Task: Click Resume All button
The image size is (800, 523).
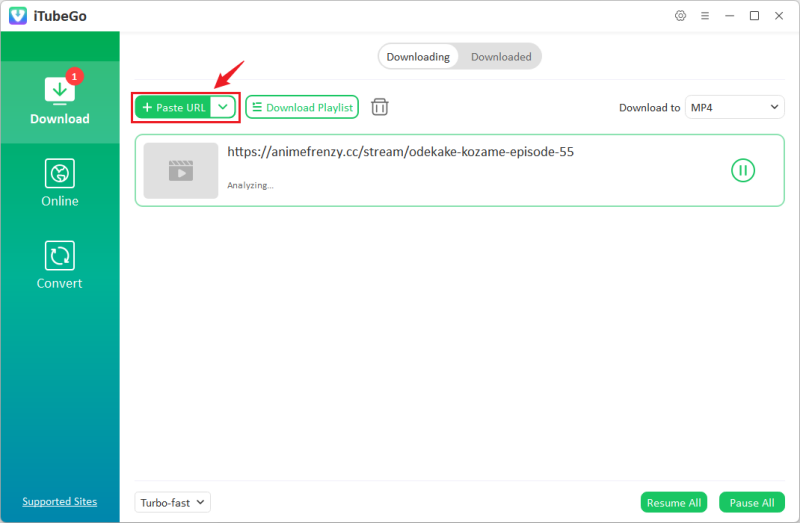Action: pyautogui.click(x=673, y=503)
